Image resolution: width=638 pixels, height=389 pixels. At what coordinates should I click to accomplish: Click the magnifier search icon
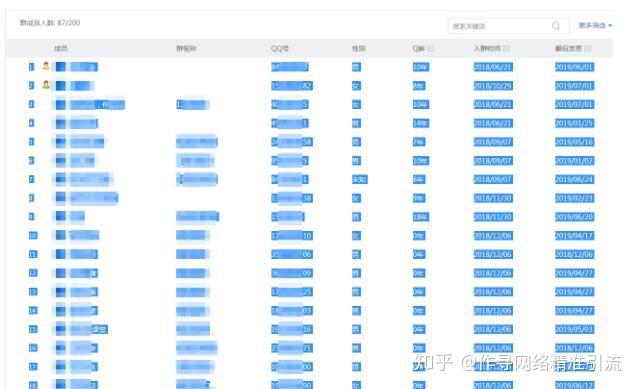[x=556, y=26]
